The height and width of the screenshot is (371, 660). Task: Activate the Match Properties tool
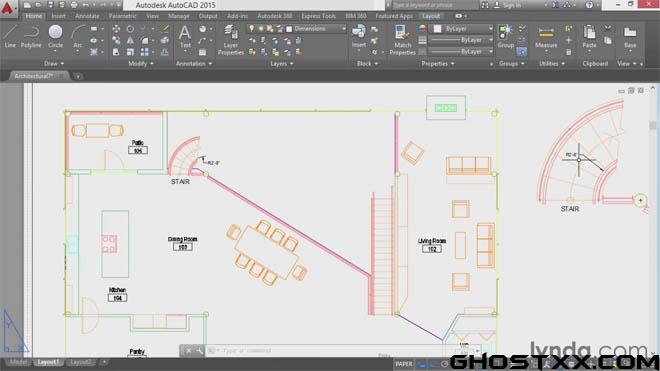402,40
